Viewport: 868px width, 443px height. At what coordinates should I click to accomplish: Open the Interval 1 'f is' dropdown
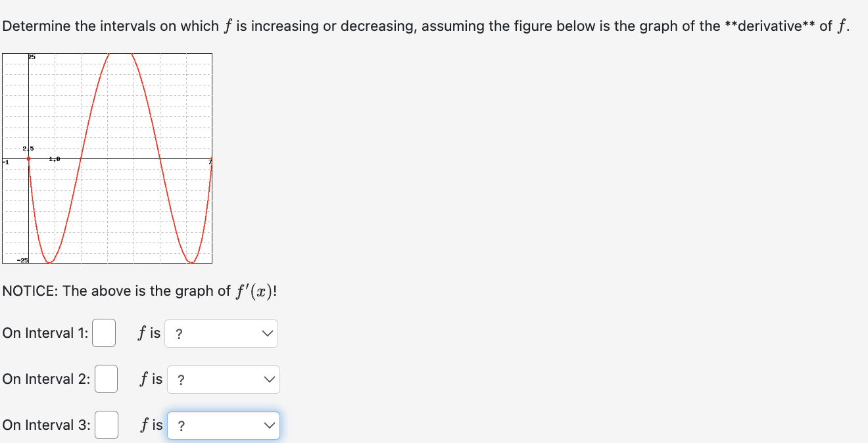(221, 333)
